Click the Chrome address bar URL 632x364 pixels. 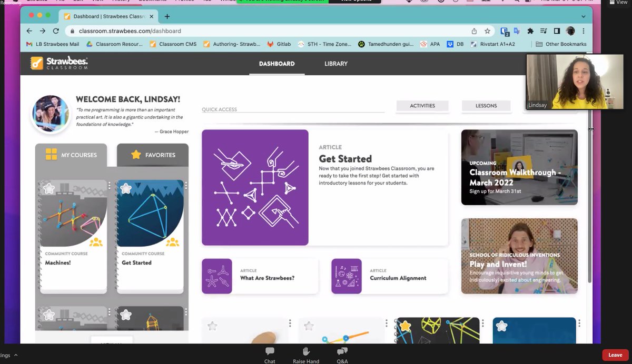tap(130, 31)
